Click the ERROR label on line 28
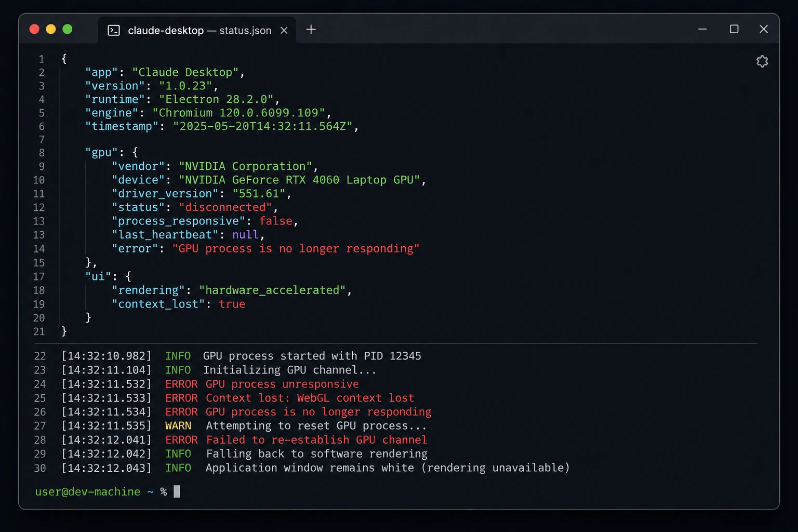The width and height of the screenshot is (798, 532). [x=181, y=440]
